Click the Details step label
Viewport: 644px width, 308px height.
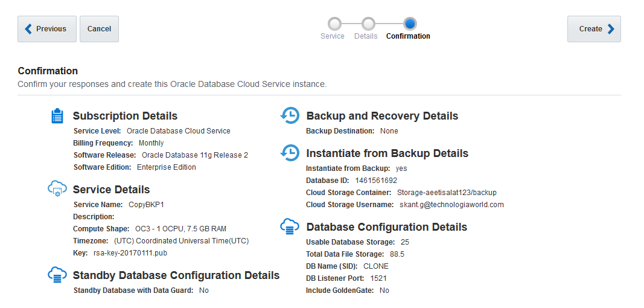click(366, 36)
